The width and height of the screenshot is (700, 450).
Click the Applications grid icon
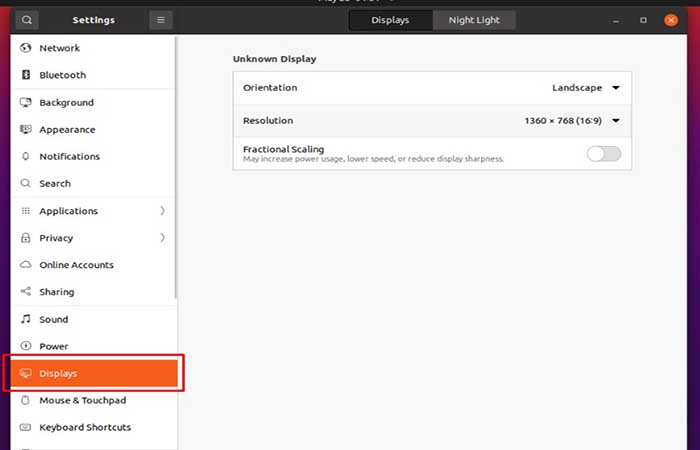pyautogui.click(x=25, y=211)
